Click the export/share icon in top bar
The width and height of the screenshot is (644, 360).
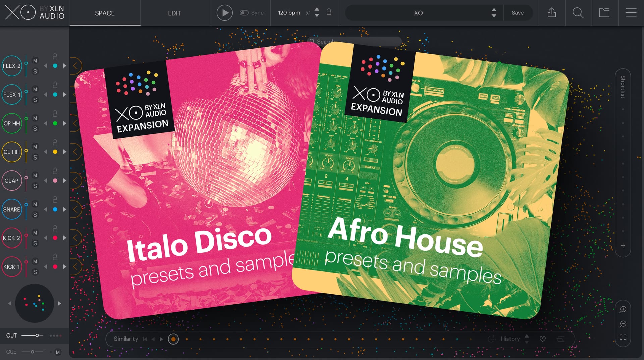click(552, 13)
